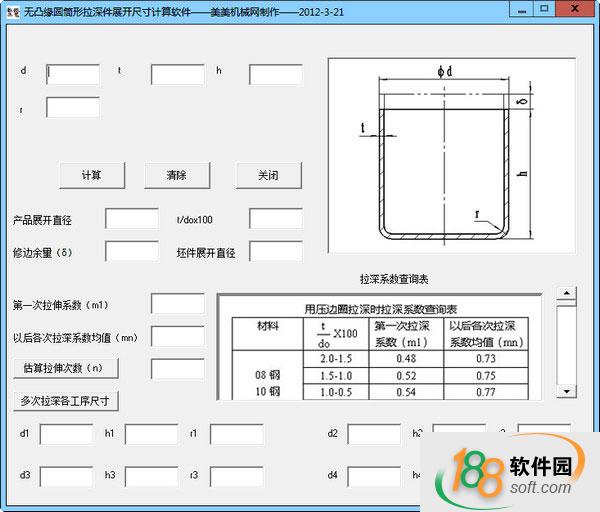Image resolution: width=600 pixels, height=512 pixels.
Task: Click the 08 钢 material cell
Action: [267, 375]
